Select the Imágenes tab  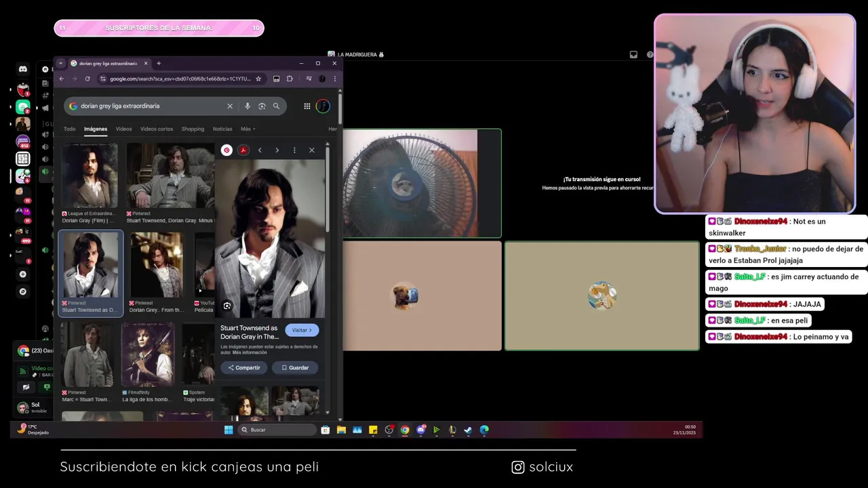[96, 129]
